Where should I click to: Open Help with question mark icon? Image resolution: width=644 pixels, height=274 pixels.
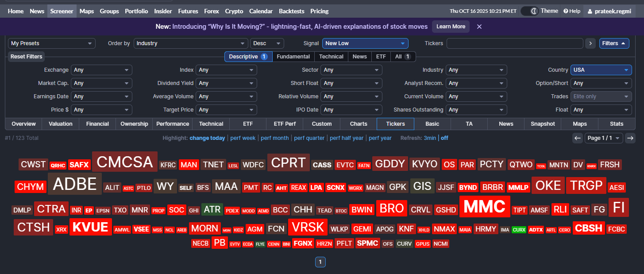coord(572,11)
